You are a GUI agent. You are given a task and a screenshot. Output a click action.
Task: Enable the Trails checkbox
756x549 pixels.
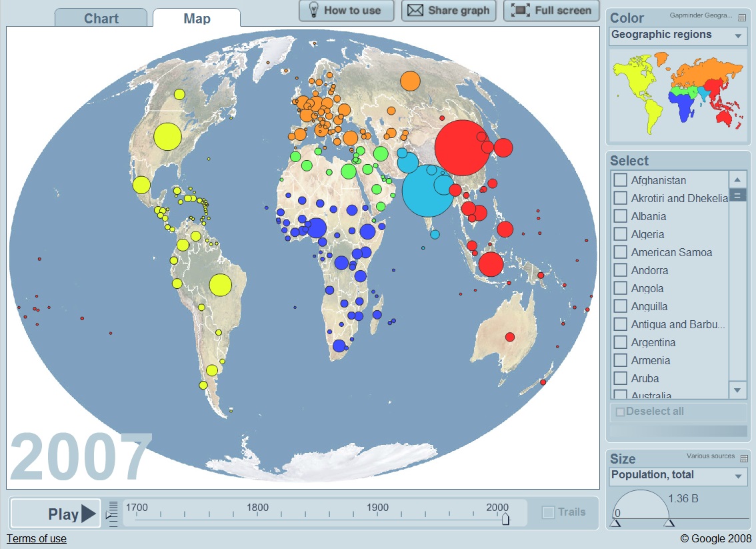(x=548, y=512)
